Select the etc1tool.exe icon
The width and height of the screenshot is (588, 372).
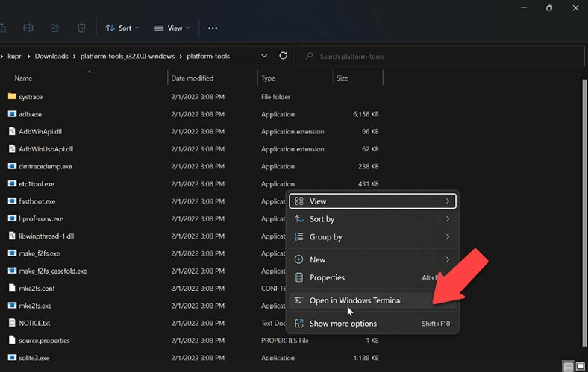(x=12, y=183)
